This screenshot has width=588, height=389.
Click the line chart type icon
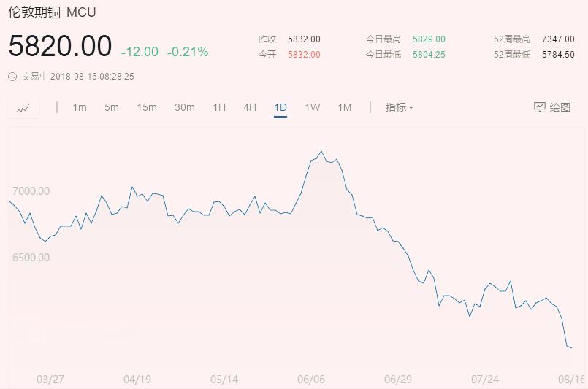click(x=23, y=108)
